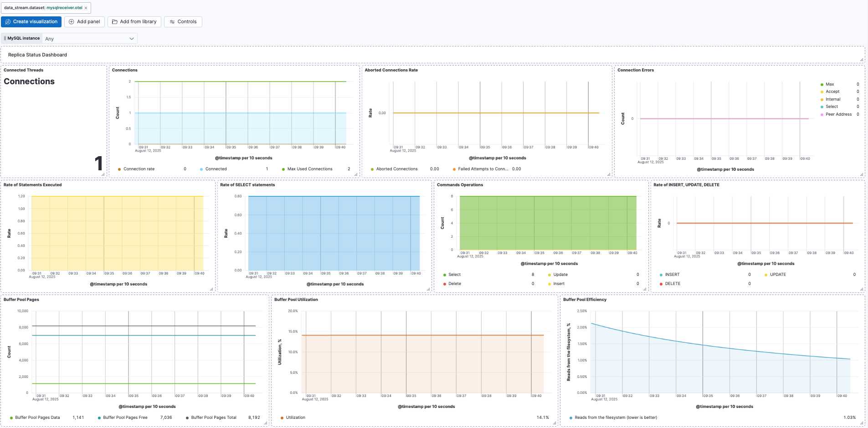
Task: Toggle the Select series in Commands Operations legend
Action: [454, 275]
